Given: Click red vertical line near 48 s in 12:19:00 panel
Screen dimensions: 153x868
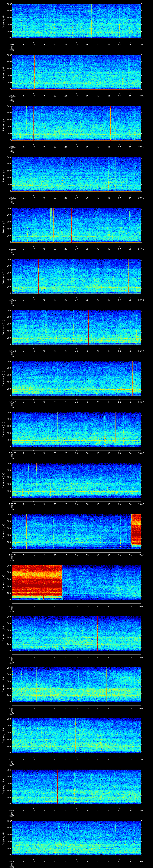Looking at the screenshot, I should pyautogui.click(x=116, y=174).
